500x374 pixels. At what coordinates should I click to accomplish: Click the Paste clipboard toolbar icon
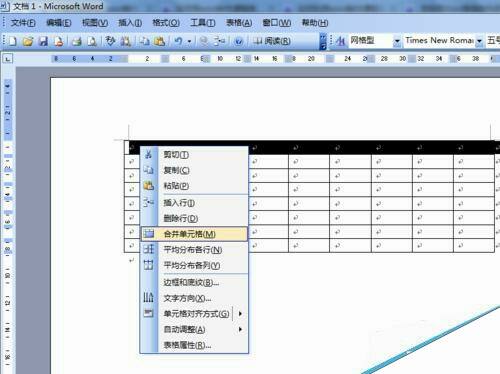tap(160, 41)
